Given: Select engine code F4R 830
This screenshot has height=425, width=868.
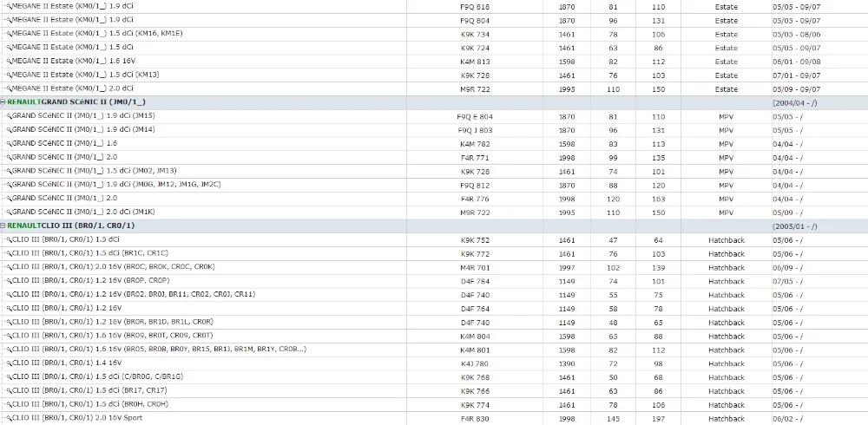Looking at the screenshot, I should pyautogui.click(x=475, y=419).
